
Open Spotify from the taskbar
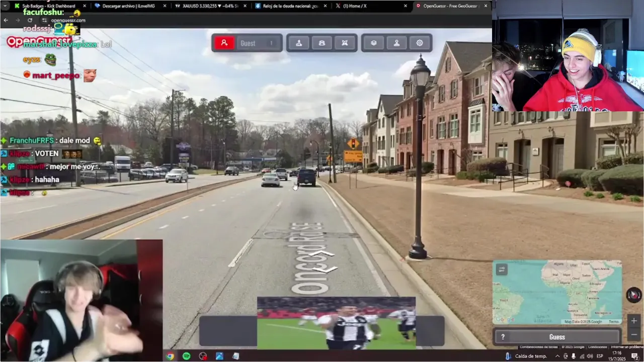click(186, 356)
